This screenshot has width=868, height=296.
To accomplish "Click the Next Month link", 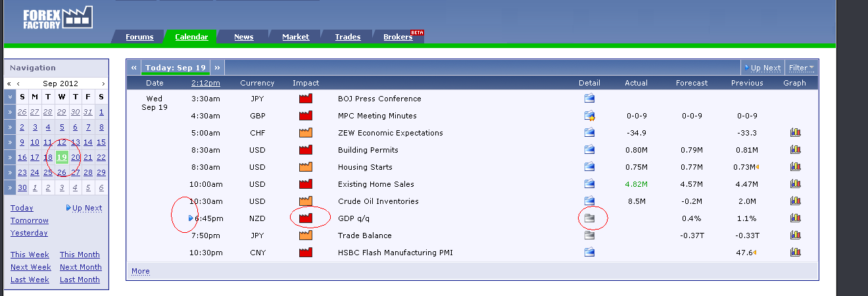I will click(81, 267).
